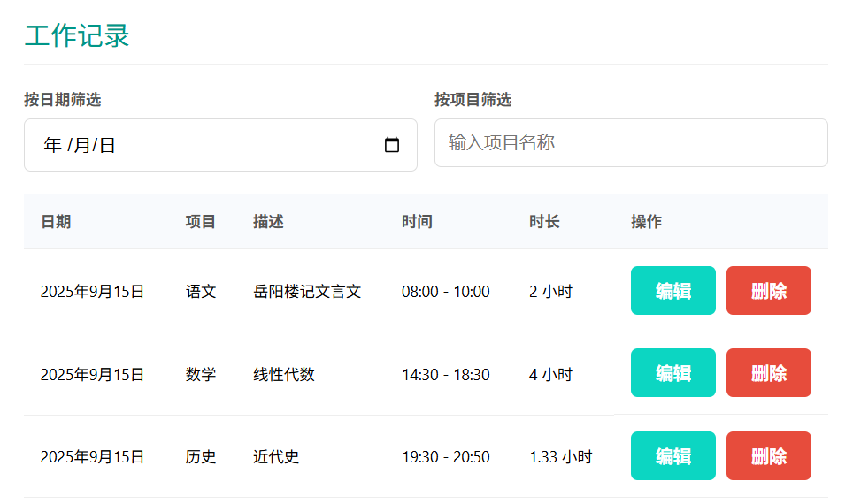Click the 按项目筛选 label

click(x=473, y=100)
